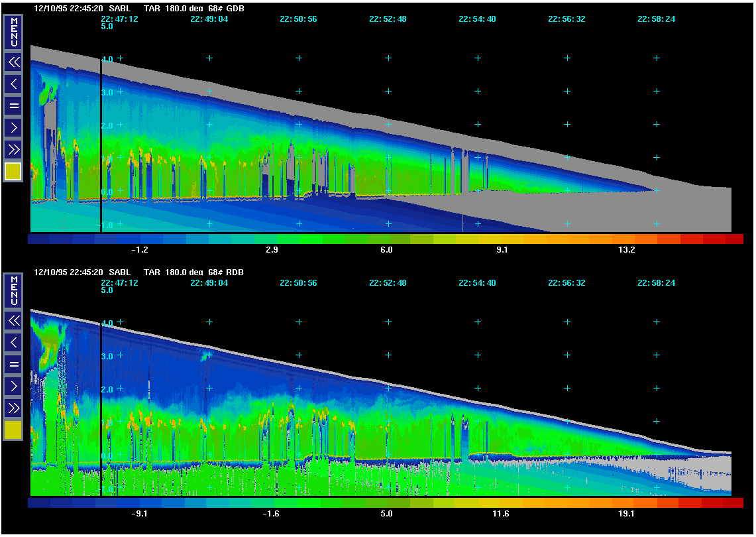Click double-left rewind arrow in GDB panel
The image size is (756, 537).
point(13,62)
